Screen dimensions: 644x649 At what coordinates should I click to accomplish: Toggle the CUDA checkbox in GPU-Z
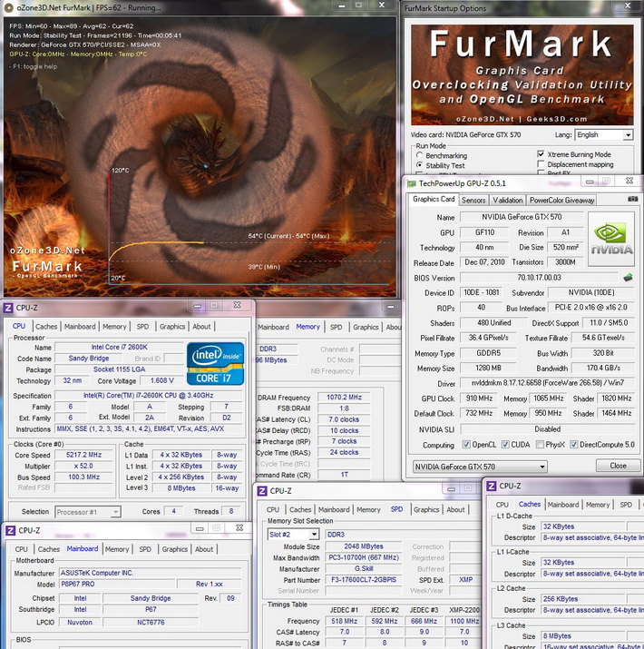(505, 444)
